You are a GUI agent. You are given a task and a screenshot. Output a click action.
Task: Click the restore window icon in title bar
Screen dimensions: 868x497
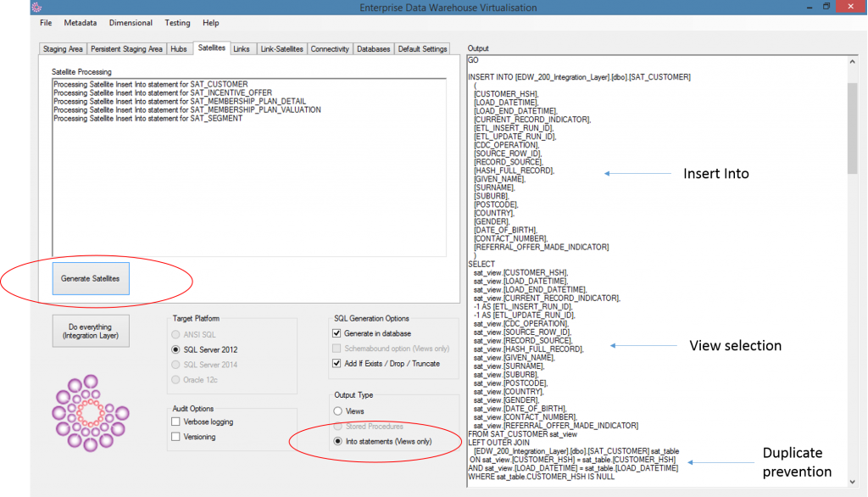(826, 7)
